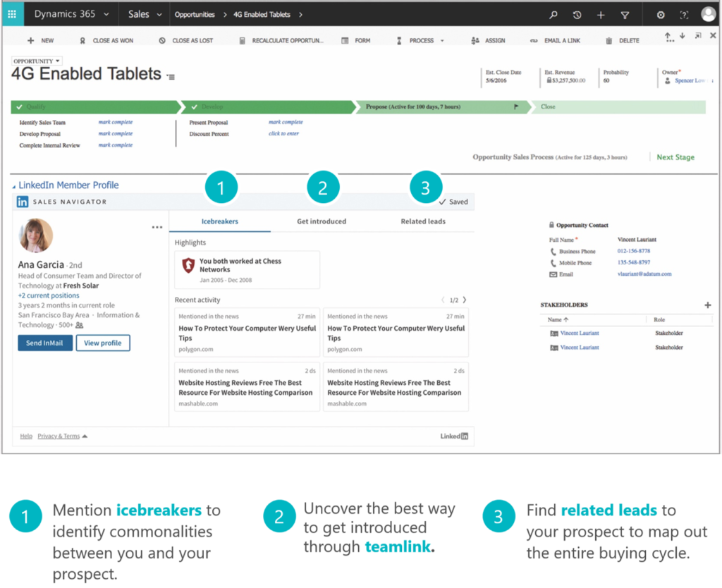Click the owner Spencer Low link
Image resolution: width=722 pixels, height=588 pixels.
point(690,80)
